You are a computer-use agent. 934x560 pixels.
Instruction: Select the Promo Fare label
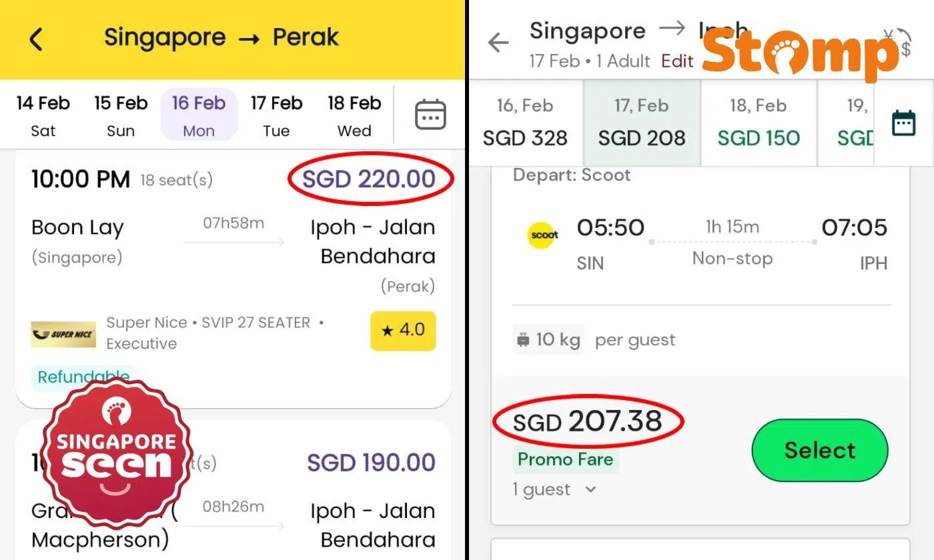tap(565, 459)
